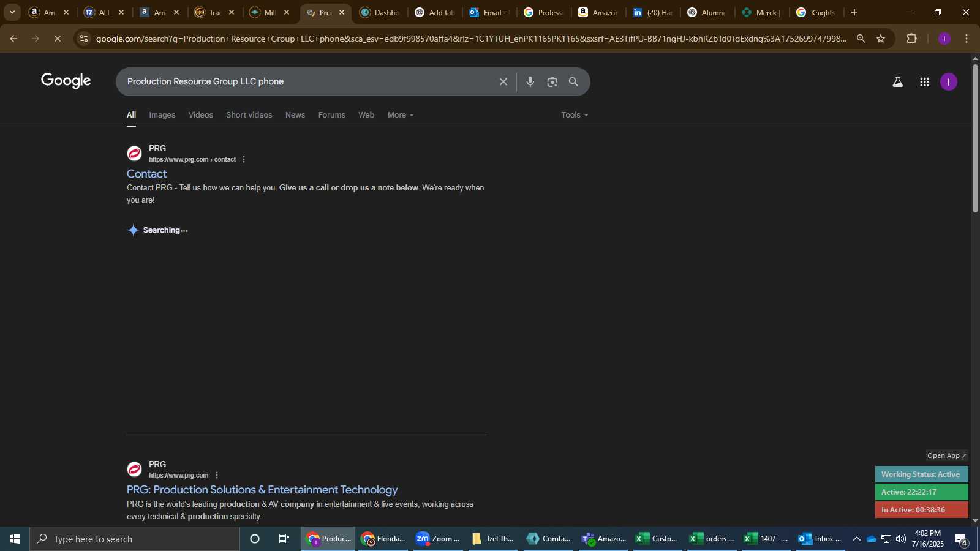Expand the More search filters dropdown
980x551 pixels.
[401, 115]
